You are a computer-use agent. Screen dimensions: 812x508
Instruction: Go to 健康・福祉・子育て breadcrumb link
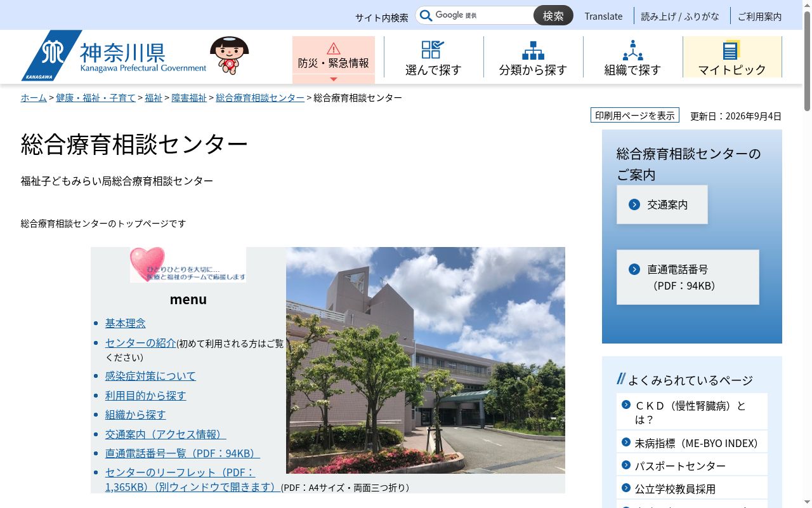point(96,98)
